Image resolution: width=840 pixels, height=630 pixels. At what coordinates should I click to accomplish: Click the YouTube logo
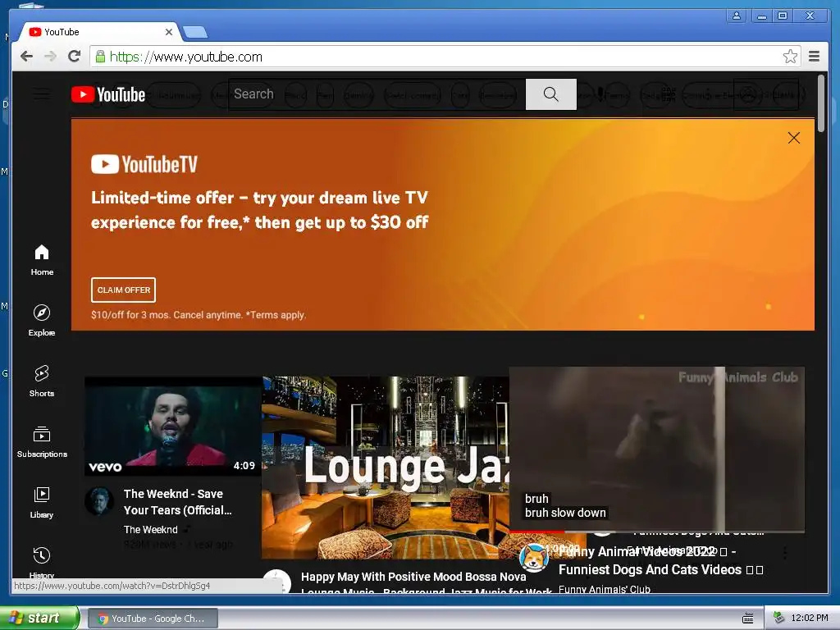(x=108, y=95)
